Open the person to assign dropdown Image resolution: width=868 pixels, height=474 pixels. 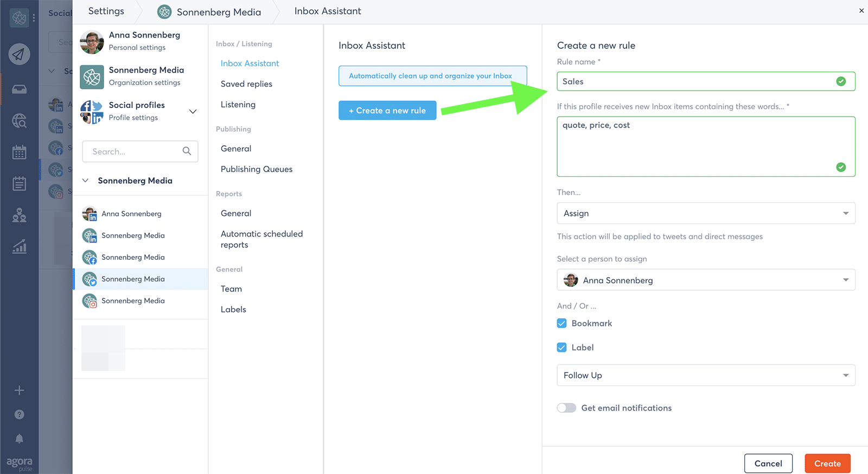[x=705, y=280]
